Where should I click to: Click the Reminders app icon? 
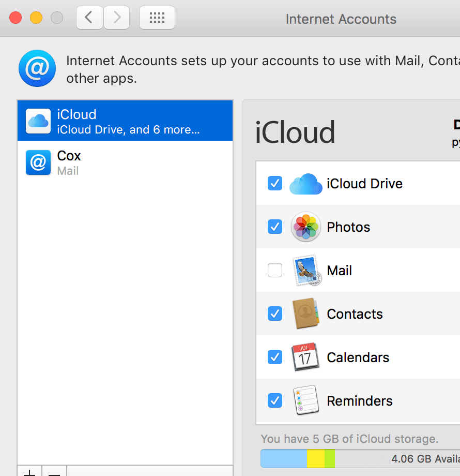(305, 400)
